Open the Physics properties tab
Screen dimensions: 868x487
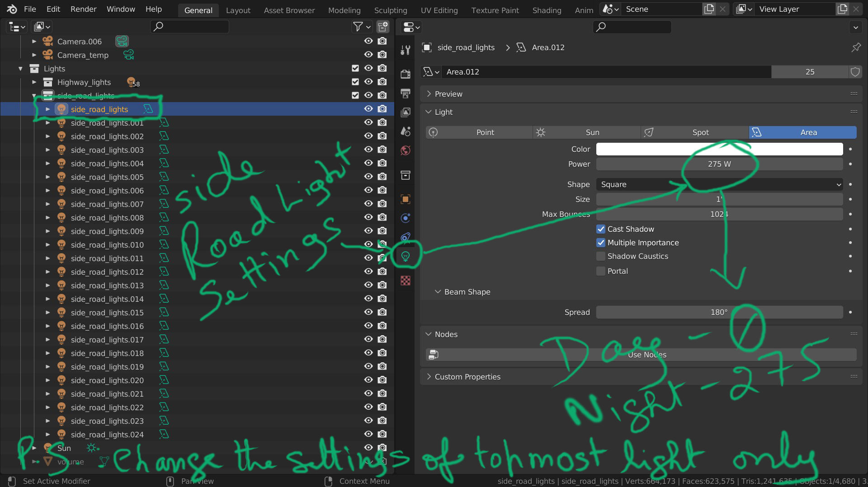pyautogui.click(x=406, y=218)
